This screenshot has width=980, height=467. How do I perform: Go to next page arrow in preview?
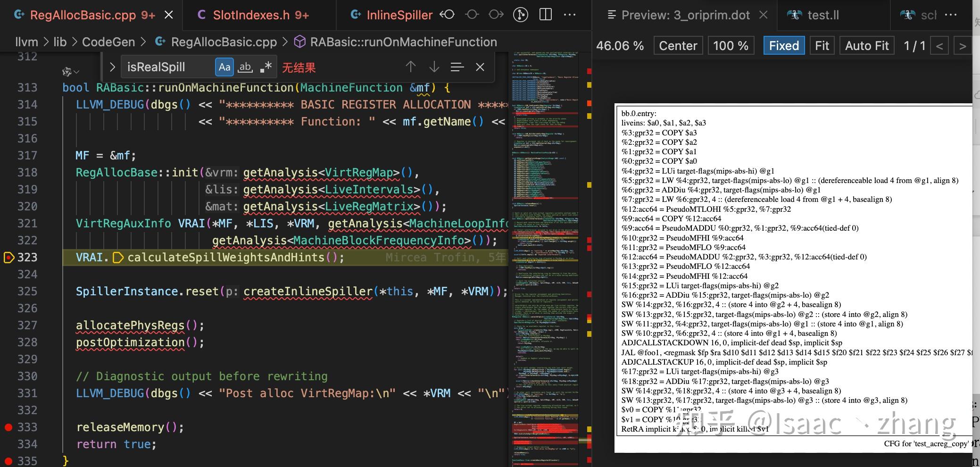(x=962, y=46)
